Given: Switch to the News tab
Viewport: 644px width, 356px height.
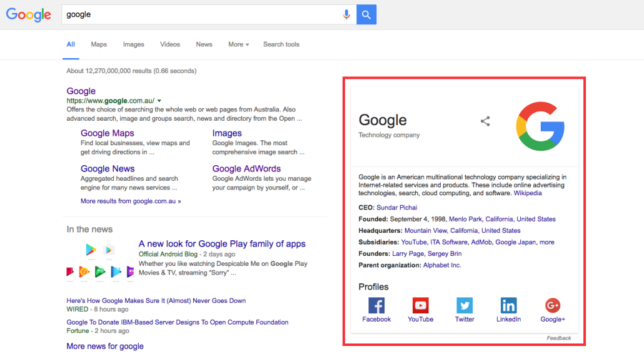Looking at the screenshot, I should point(204,44).
